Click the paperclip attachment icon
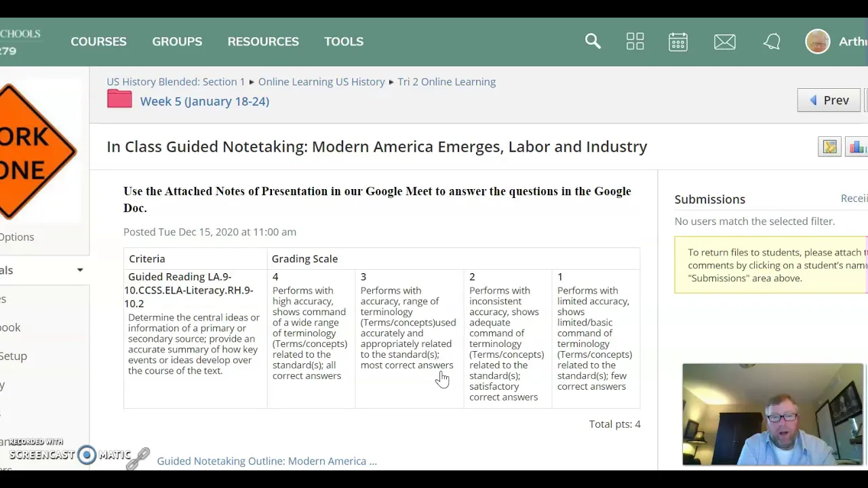 (x=138, y=459)
